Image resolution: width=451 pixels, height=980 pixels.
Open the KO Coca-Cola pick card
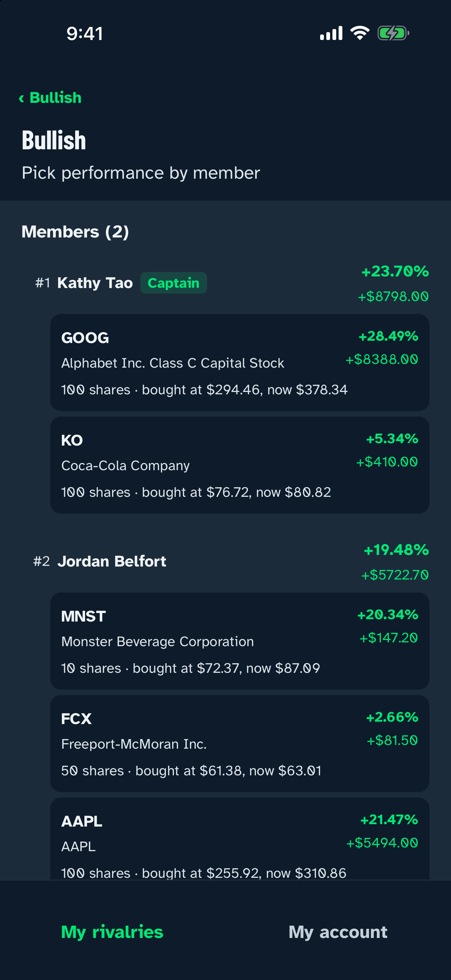(x=240, y=465)
